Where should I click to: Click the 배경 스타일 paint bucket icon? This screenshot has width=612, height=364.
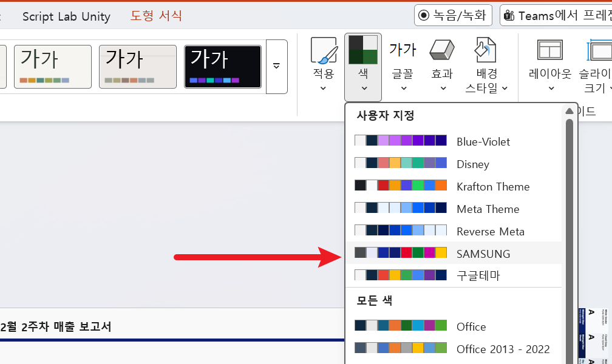(x=485, y=50)
